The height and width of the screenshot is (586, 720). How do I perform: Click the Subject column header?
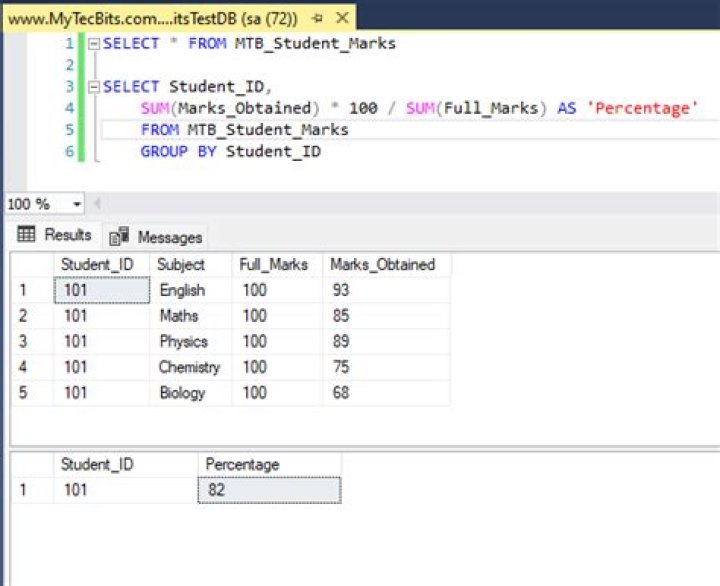coord(191,265)
